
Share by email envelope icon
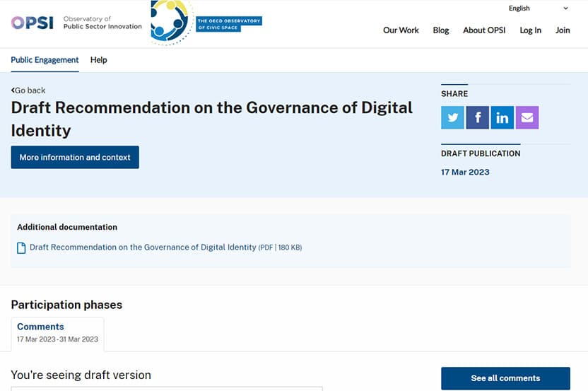tap(527, 118)
